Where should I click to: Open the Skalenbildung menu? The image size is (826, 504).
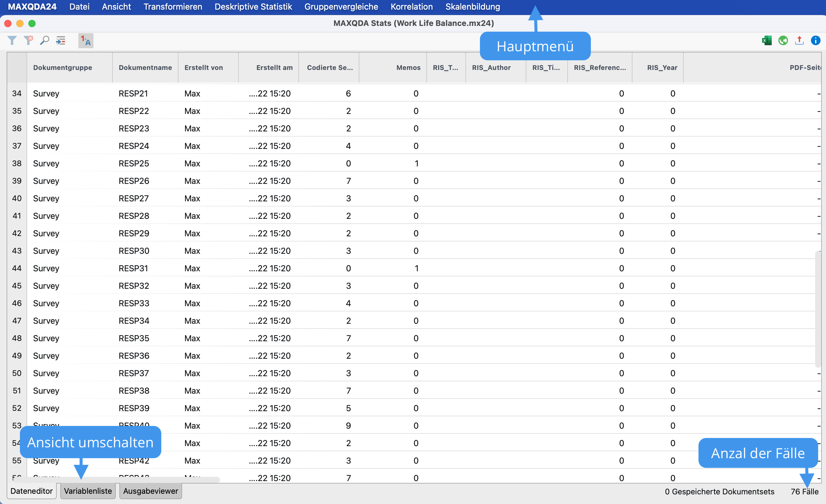pyautogui.click(x=472, y=7)
